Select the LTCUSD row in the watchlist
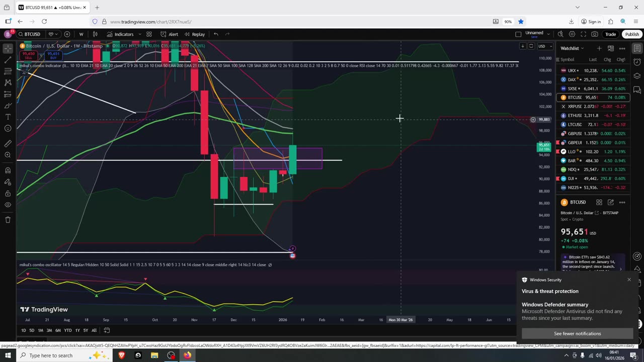Screen dimensions: 644x362 pos(593,125)
